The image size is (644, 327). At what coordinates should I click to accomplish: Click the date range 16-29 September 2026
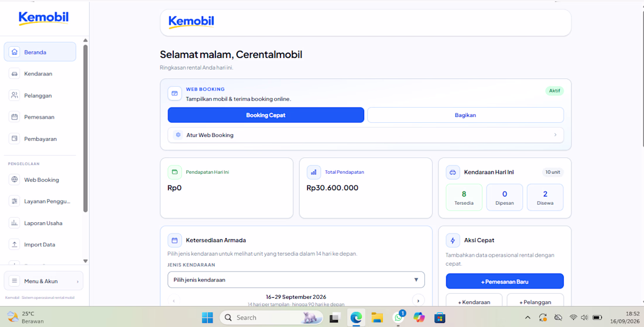[x=296, y=297]
